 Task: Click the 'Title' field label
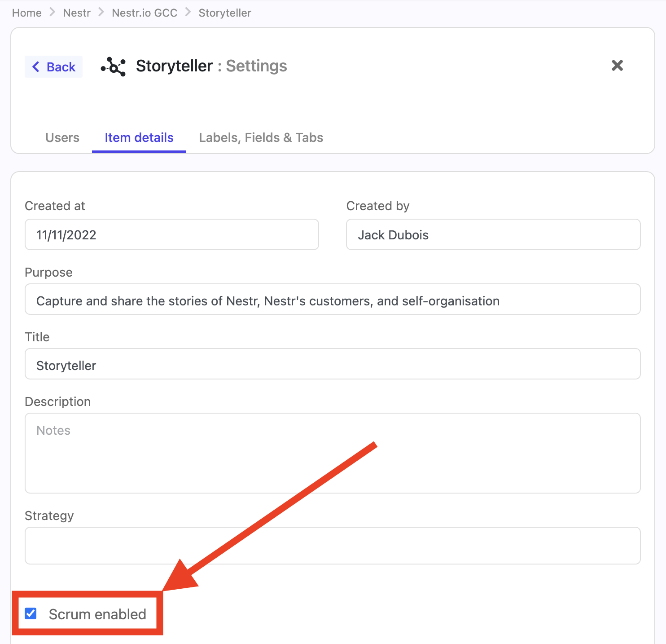[x=37, y=337]
